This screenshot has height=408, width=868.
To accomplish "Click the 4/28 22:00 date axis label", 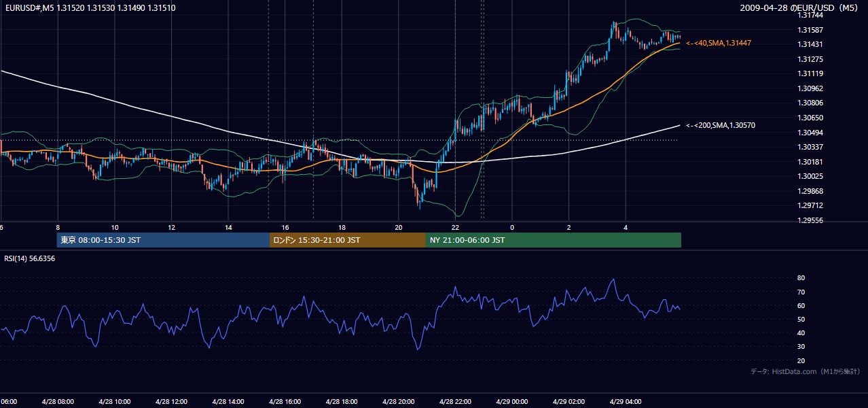I will (x=455, y=401).
